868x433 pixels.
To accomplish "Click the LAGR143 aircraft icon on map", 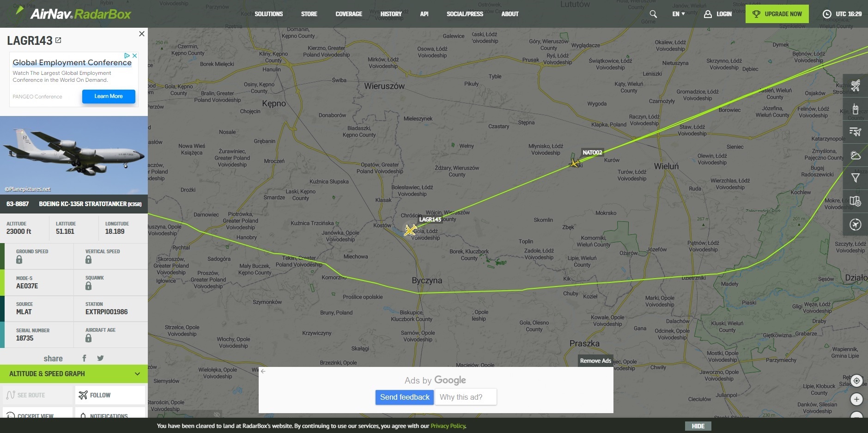I will [410, 230].
